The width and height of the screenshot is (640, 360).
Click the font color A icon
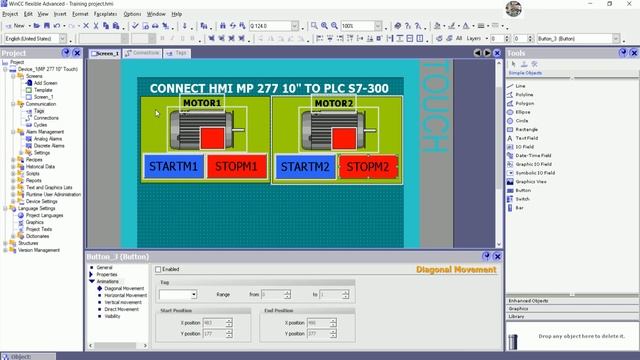[466, 26]
